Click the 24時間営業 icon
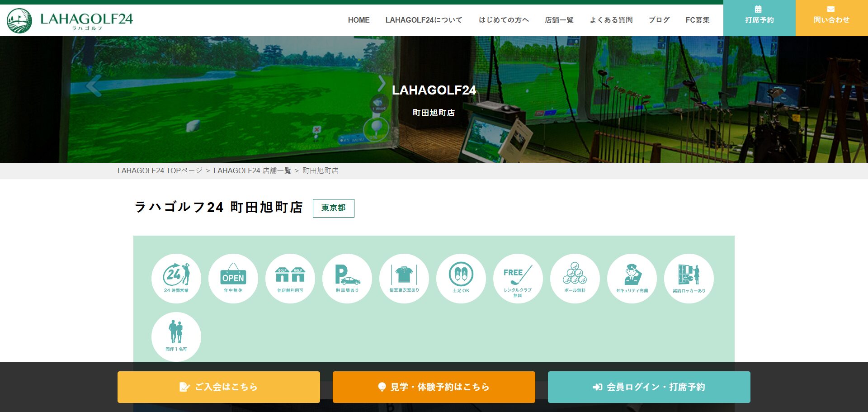The height and width of the screenshot is (412, 868). [x=176, y=279]
